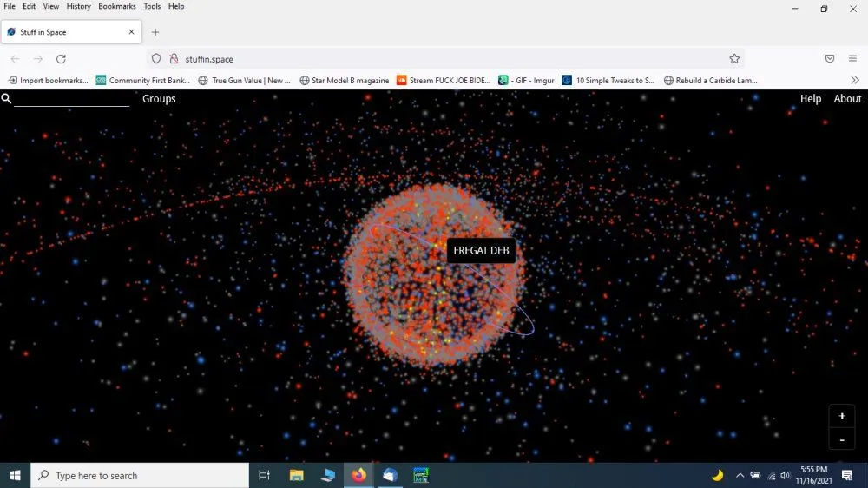This screenshot has width=868, height=488.
Task: Open the View menu
Action: [51, 7]
